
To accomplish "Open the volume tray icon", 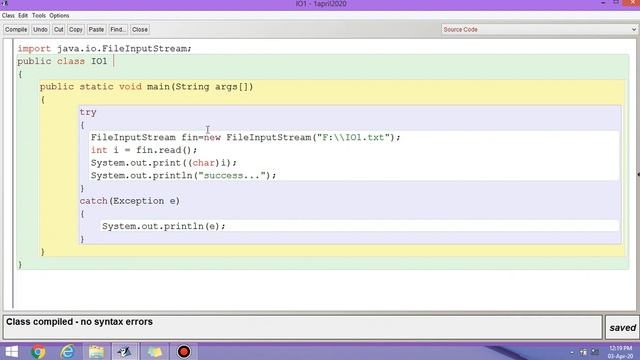I will click(595, 352).
